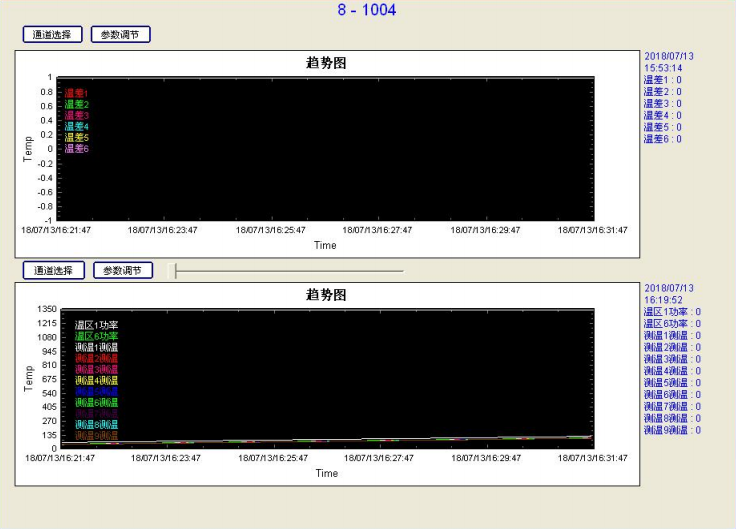This screenshot has width=736, height=529.
Task: Click the upper 通道选择 button
Action: pos(52,34)
